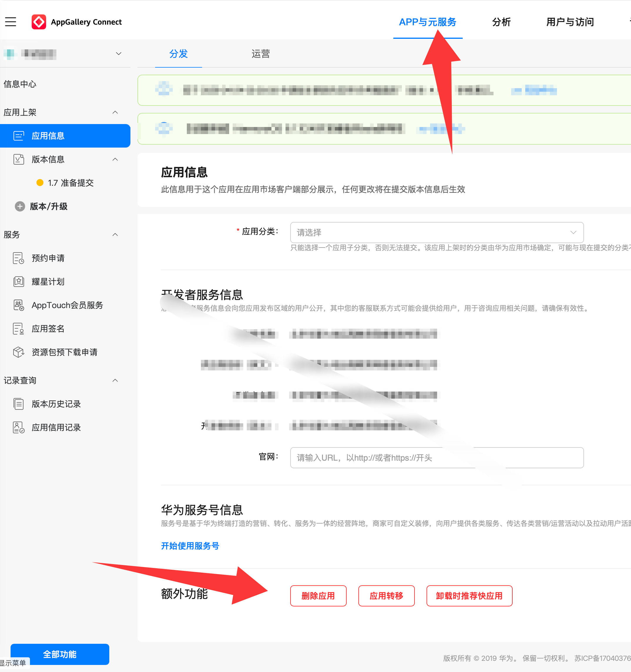Click the 卸载时推荐快应用 button

(x=469, y=596)
